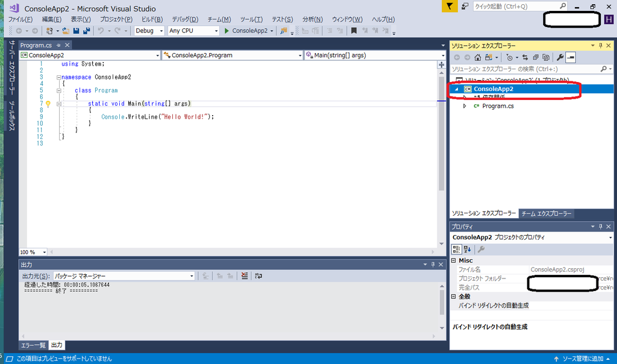The image size is (617, 364).
Task: Collapse the namespace ConsoleApp2 code block
Action: (58, 78)
